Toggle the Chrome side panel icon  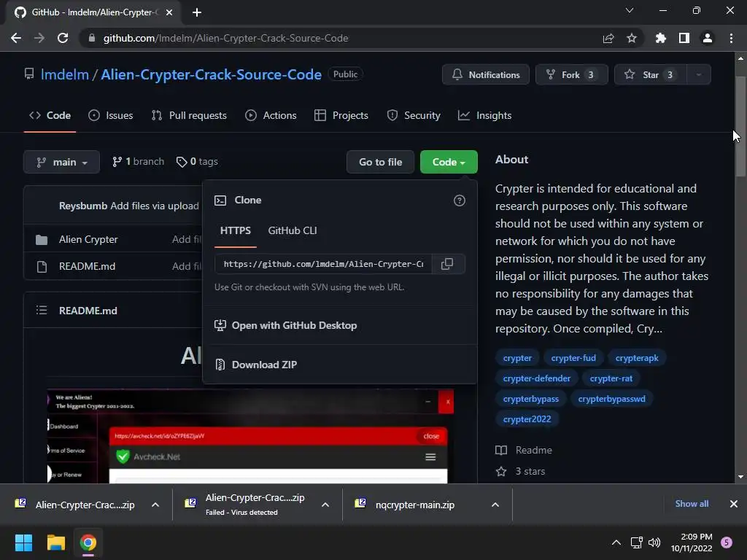(684, 38)
